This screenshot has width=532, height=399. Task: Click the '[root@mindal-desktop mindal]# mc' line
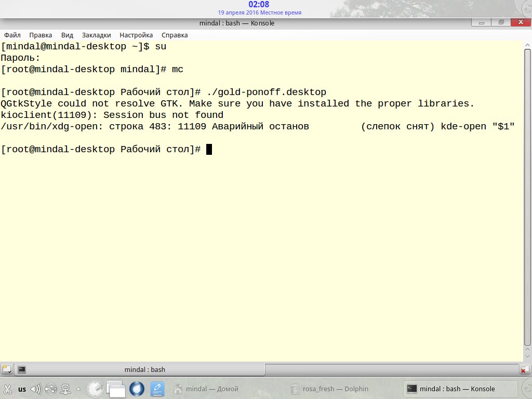pos(92,69)
